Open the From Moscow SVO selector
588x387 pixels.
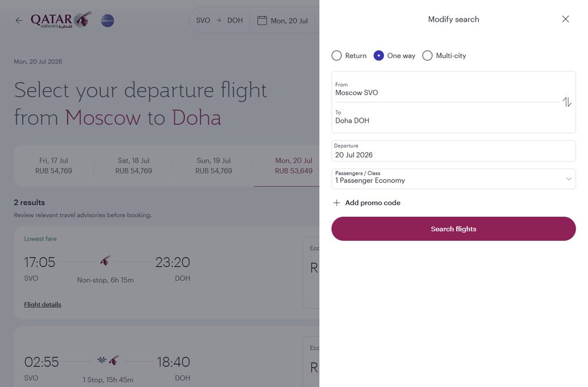tap(446, 89)
